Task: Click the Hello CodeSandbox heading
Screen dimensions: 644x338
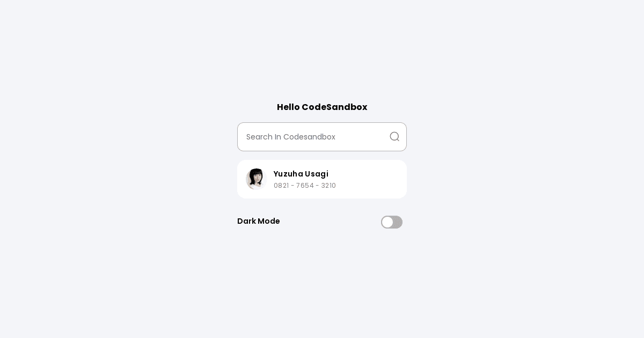Action: pyautogui.click(x=322, y=107)
